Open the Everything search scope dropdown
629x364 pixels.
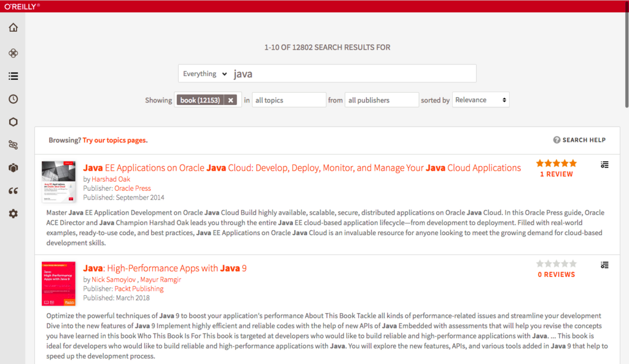click(x=205, y=74)
